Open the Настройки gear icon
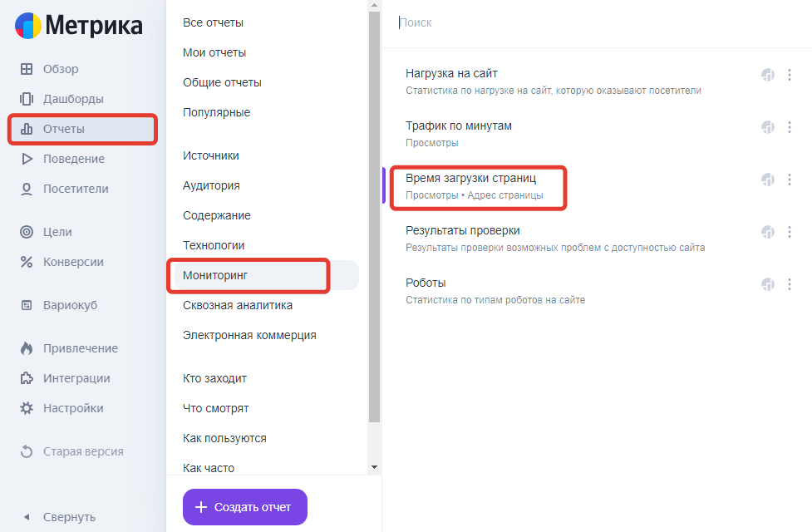 pos(27,408)
